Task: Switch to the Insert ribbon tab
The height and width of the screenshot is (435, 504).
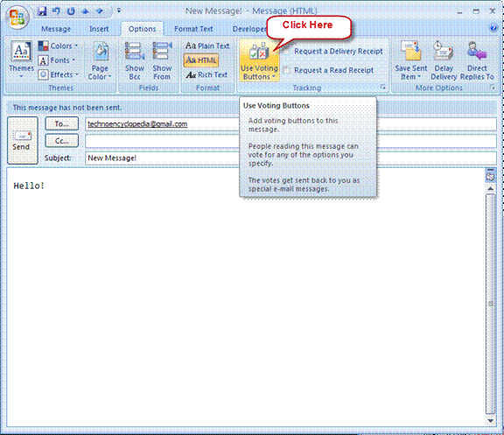Action: 99,29
